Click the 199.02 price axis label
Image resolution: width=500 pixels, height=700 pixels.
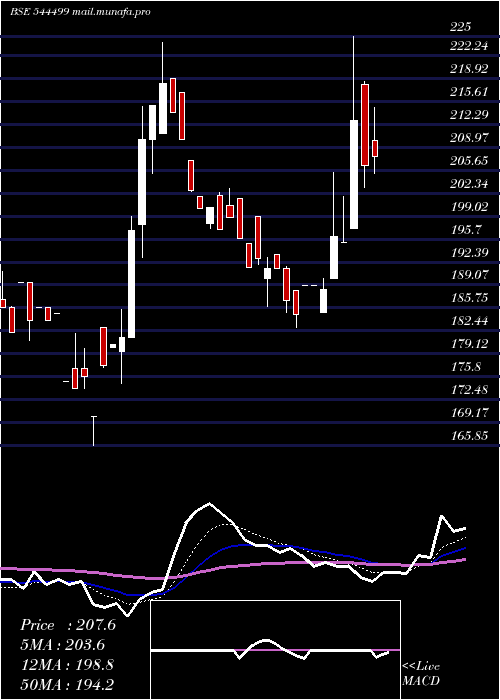468,207
